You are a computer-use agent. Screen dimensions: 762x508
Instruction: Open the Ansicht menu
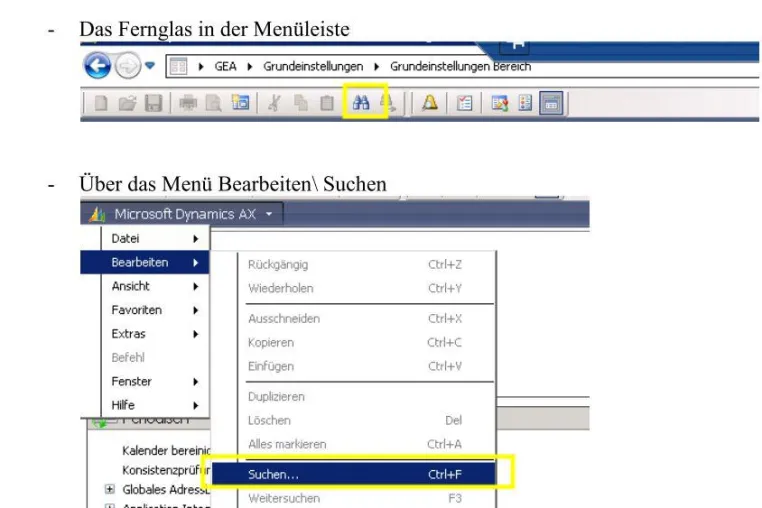point(156,286)
